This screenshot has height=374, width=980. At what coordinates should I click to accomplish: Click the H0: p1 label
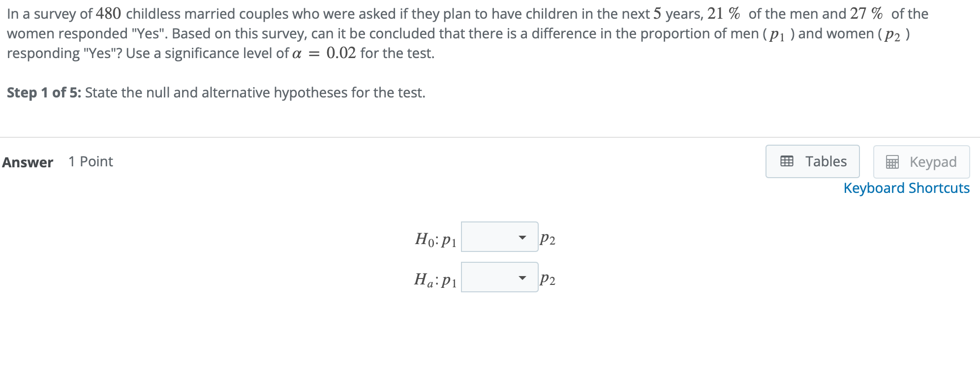(x=436, y=240)
